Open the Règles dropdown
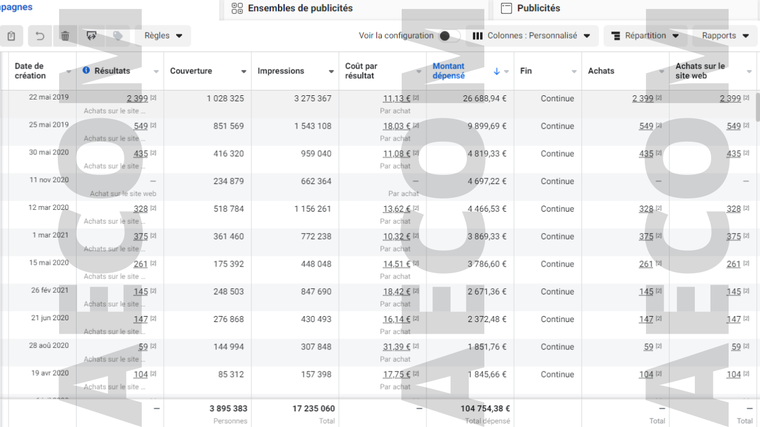The height and width of the screenshot is (427, 760). tap(163, 36)
